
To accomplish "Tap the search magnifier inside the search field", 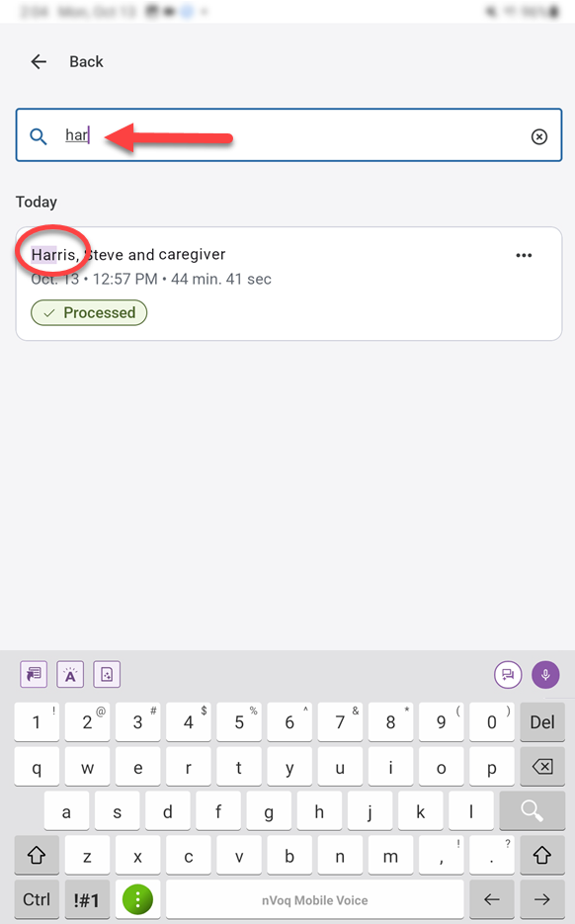I will point(38,135).
